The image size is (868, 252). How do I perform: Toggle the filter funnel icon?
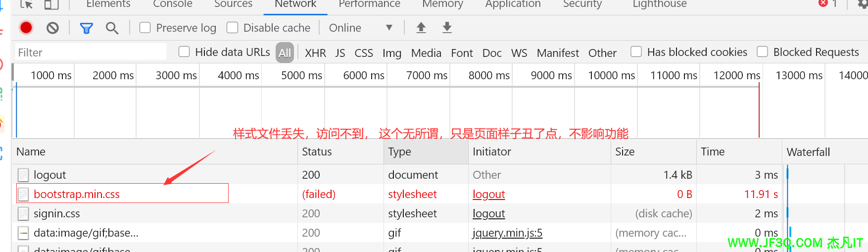point(87,28)
